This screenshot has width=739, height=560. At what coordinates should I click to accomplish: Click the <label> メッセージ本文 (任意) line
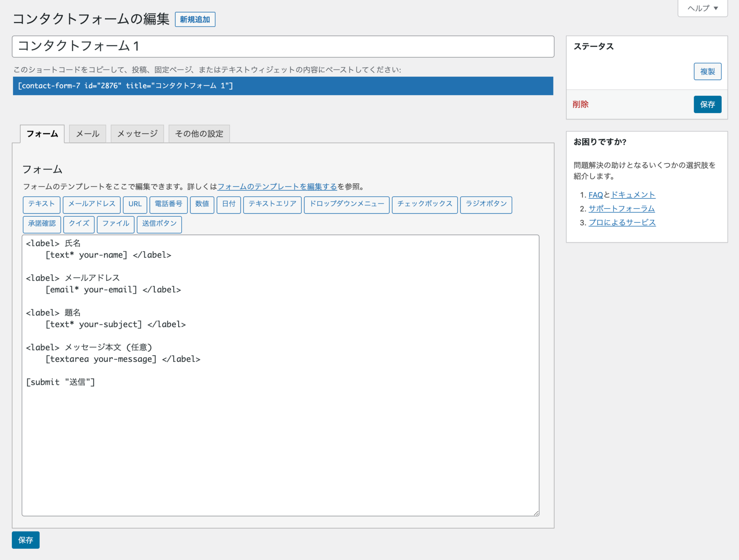[89, 348]
